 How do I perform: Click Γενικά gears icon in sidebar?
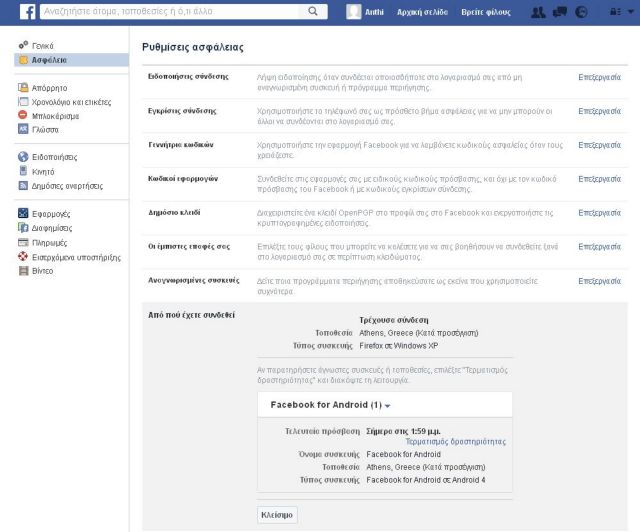coord(23,45)
